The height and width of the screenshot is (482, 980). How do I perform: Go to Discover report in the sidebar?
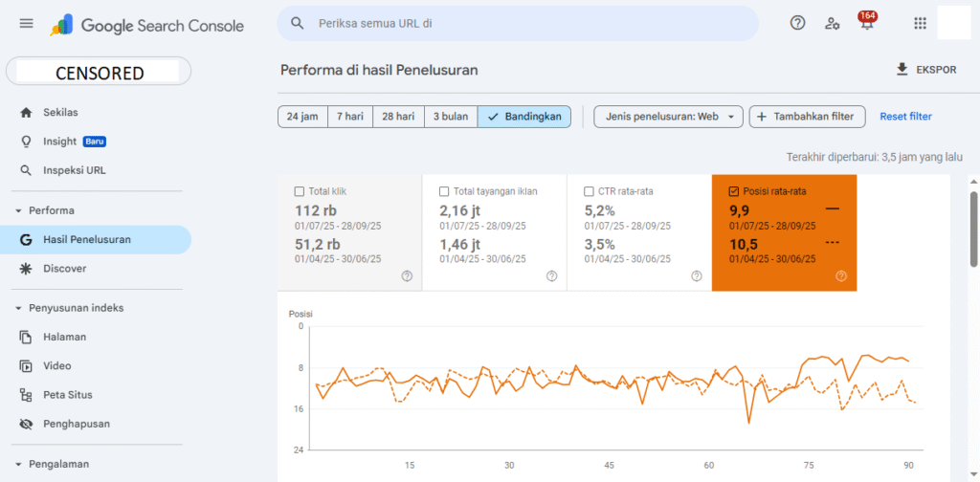[64, 269]
